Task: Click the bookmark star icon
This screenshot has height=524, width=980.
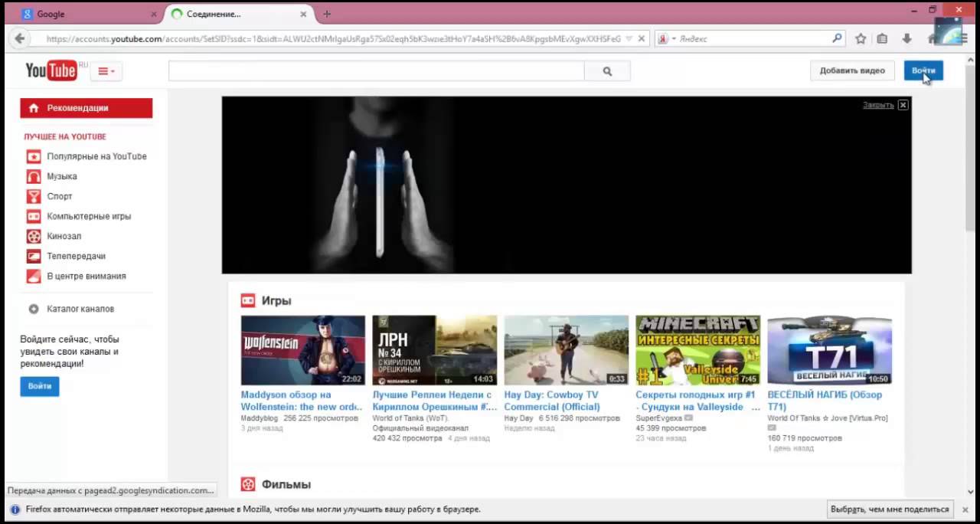Action: [861, 38]
